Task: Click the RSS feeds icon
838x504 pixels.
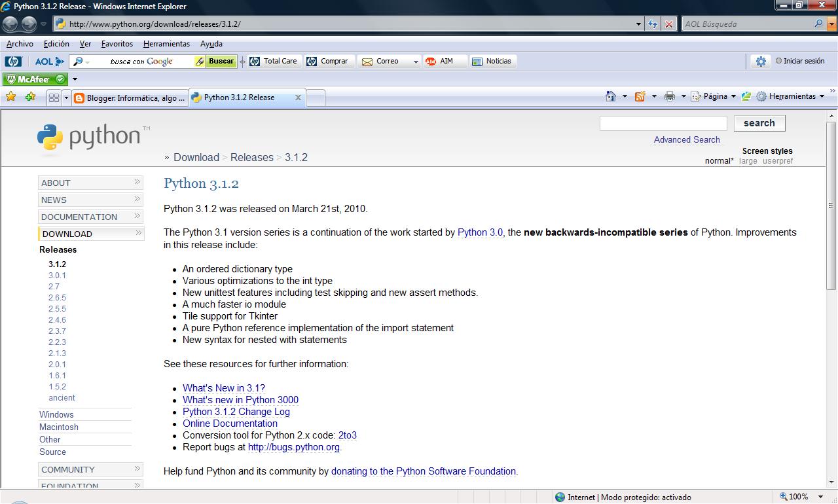Action: click(x=640, y=96)
